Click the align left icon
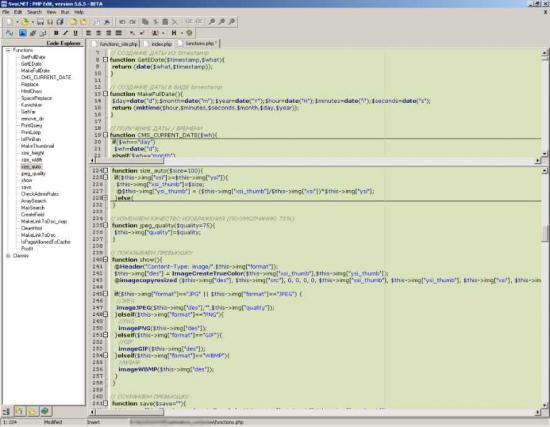Screen dimensions: 550x427 [x=88, y=33]
